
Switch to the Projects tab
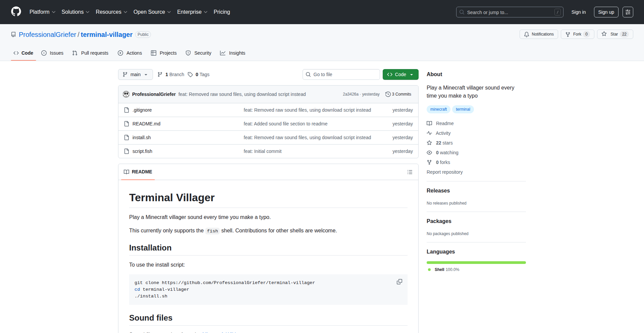164,53
